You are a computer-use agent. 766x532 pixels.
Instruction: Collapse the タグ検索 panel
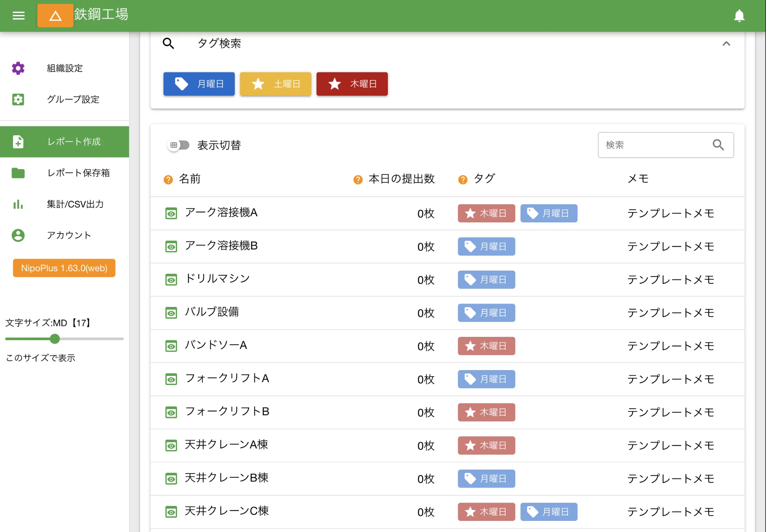[x=726, y=44]
